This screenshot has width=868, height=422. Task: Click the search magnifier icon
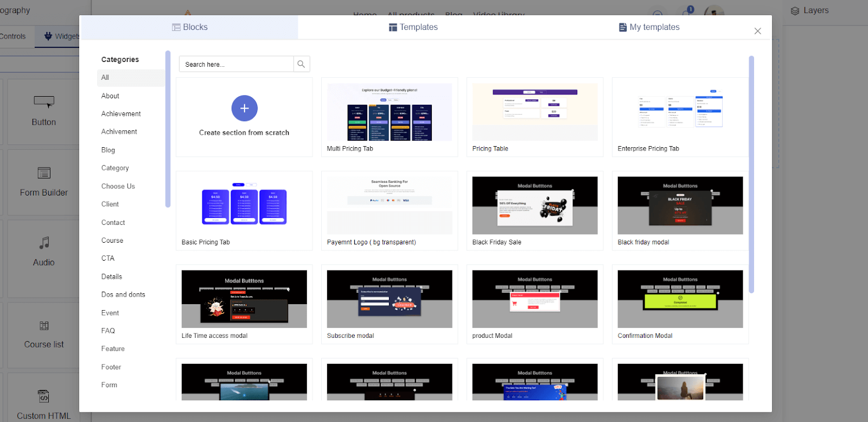(301, 64)
